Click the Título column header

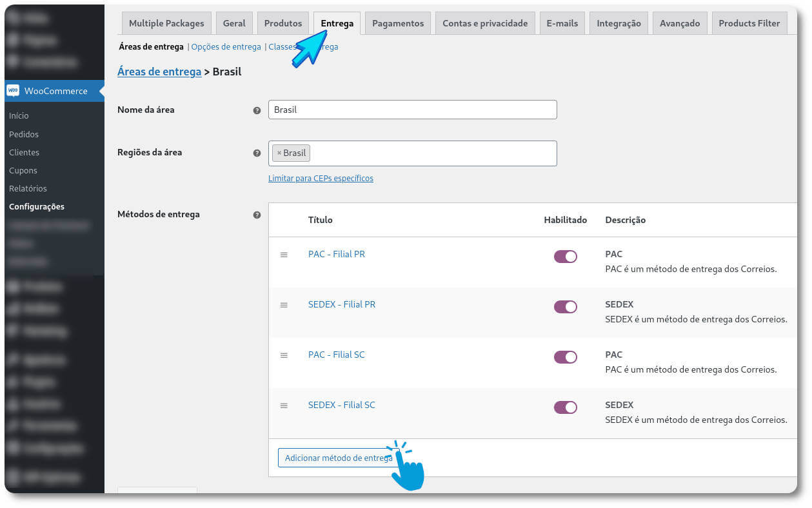pos(321,220)
